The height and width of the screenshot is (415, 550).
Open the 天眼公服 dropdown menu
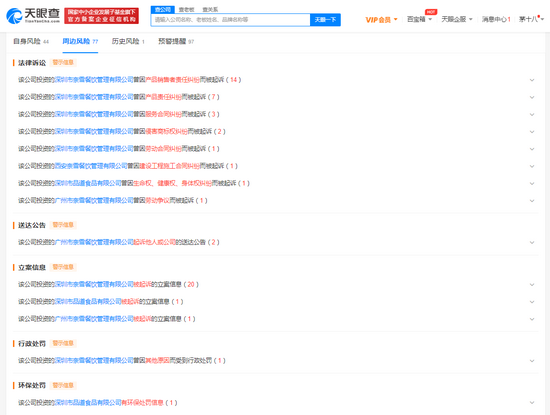(x=457, y=19)
